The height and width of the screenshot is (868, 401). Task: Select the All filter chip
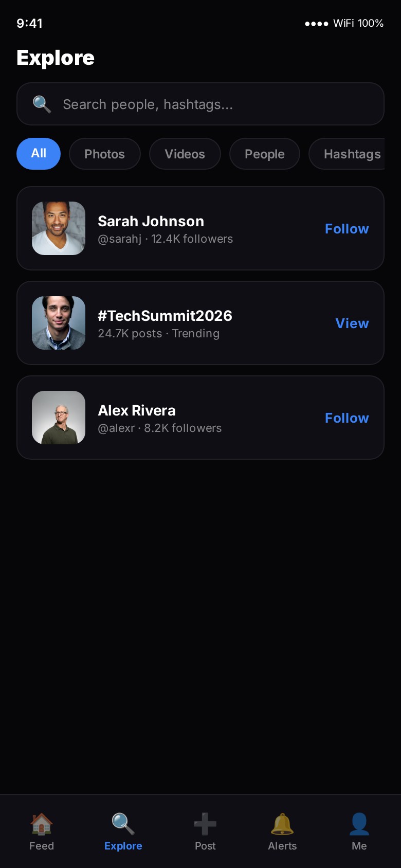click(39, 154)
